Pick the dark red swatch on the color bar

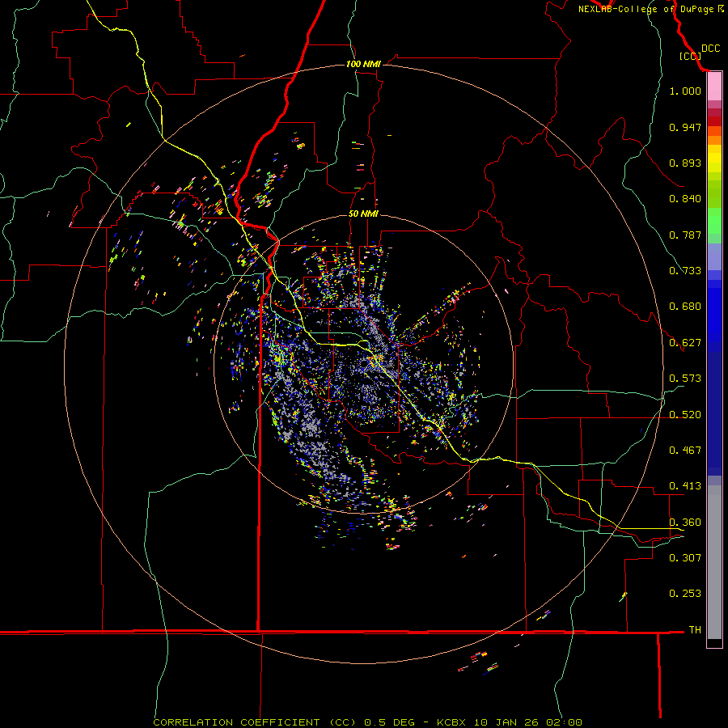click(x=714, y=121)
